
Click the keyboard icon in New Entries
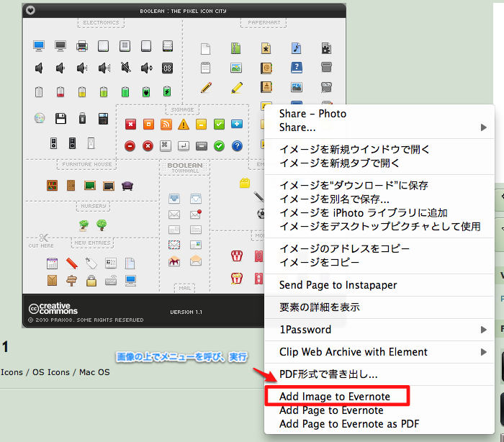tap(111, 281)
